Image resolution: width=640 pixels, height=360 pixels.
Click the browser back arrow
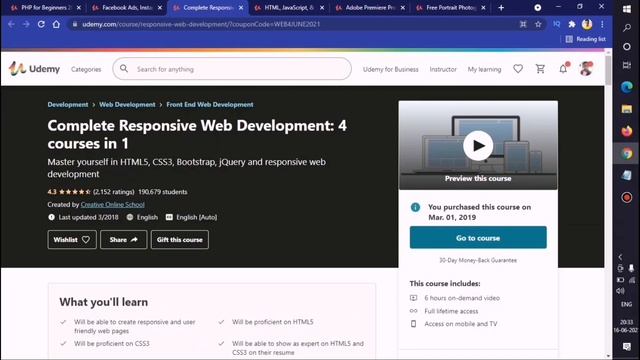click(11, 24)
